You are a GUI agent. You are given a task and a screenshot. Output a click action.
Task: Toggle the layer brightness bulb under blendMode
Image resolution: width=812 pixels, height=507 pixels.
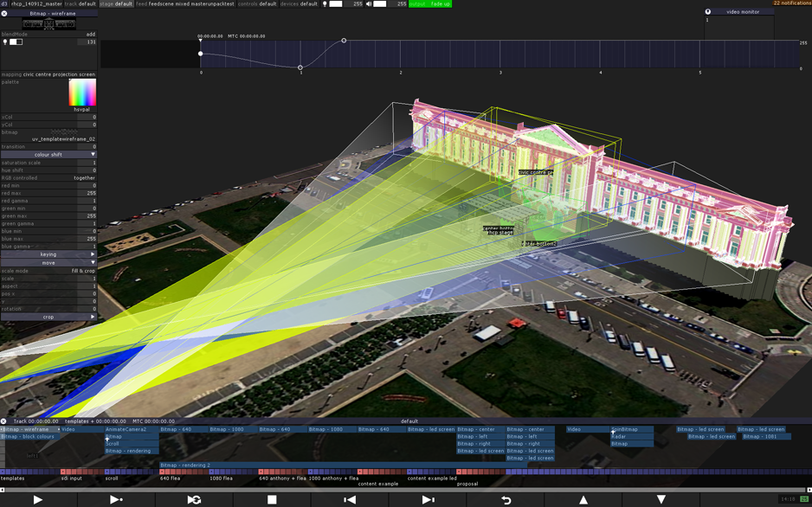pos(5,42)
